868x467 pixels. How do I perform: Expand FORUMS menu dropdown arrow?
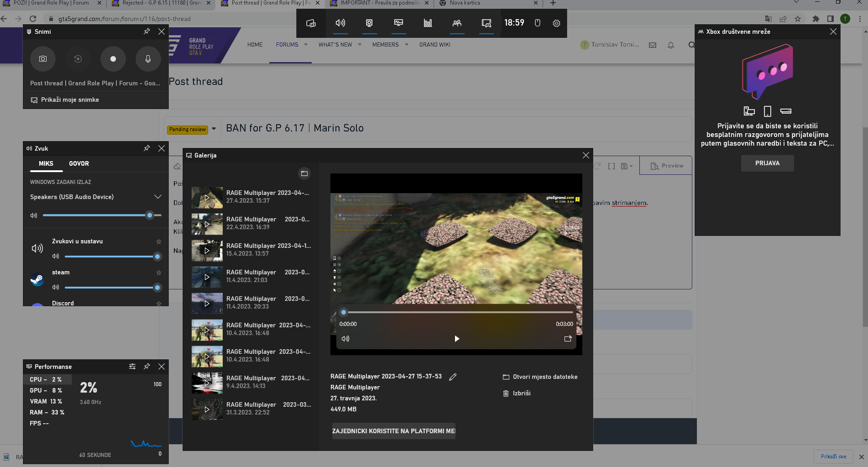tap(306, 45)
